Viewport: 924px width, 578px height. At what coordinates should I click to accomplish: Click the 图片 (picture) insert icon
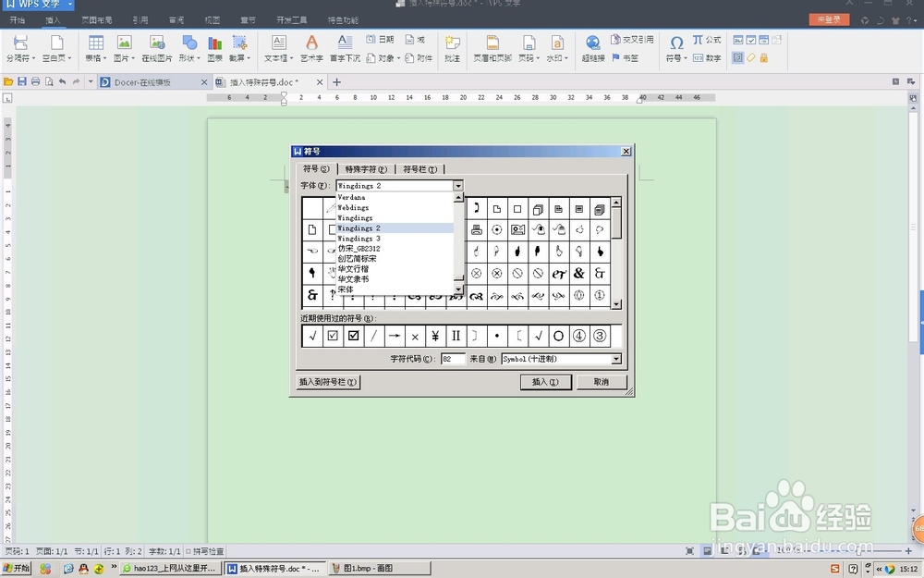(x=124, y=48)
